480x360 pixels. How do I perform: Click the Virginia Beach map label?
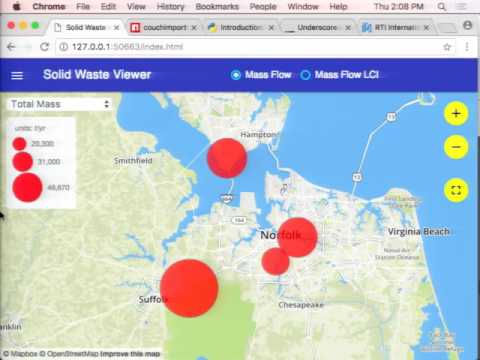(419, 231)
